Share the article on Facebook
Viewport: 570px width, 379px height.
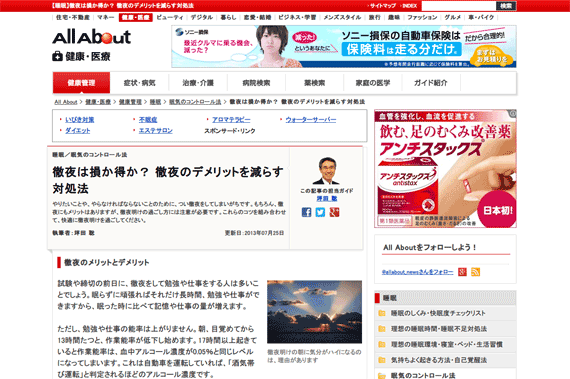[306, 212]
